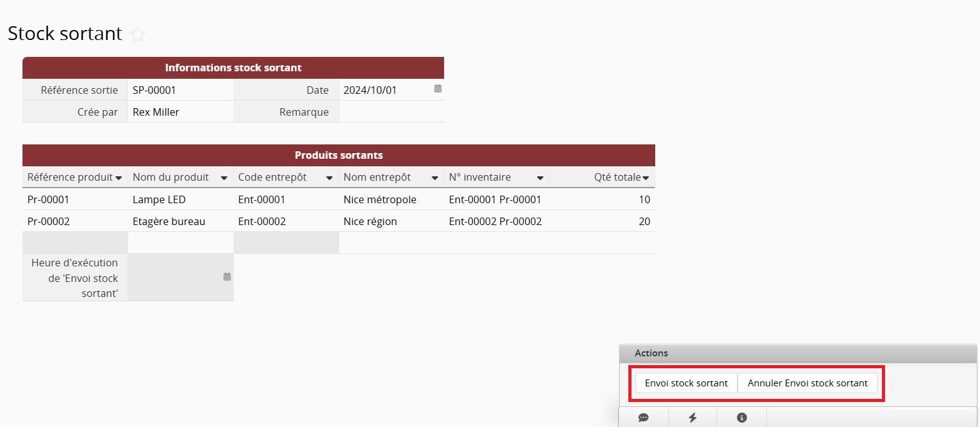The width and height of the screenshot is (980, 427).
Task: Expand the Référence produit column dropdown
Action: coord(119,178)
